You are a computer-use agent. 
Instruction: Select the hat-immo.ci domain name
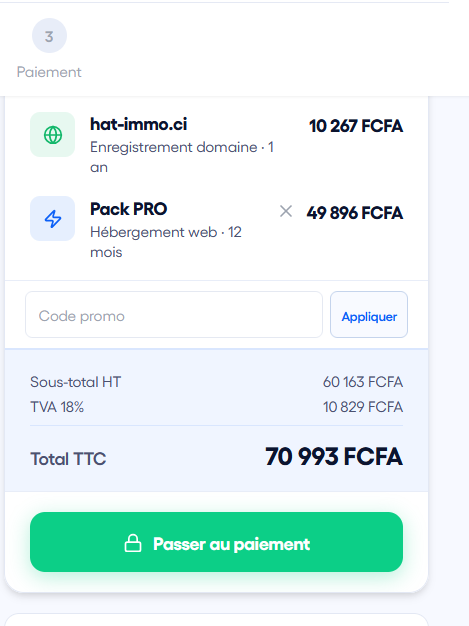point(139,125)
